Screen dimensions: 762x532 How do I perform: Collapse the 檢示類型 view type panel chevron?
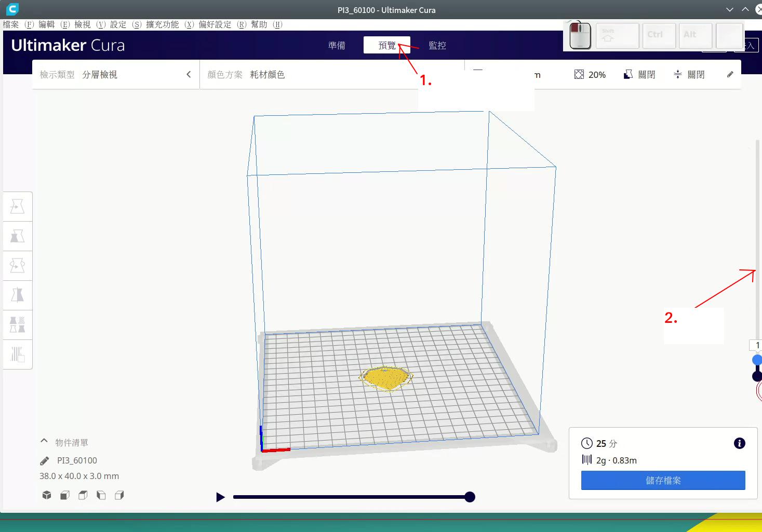pos(189,74)
